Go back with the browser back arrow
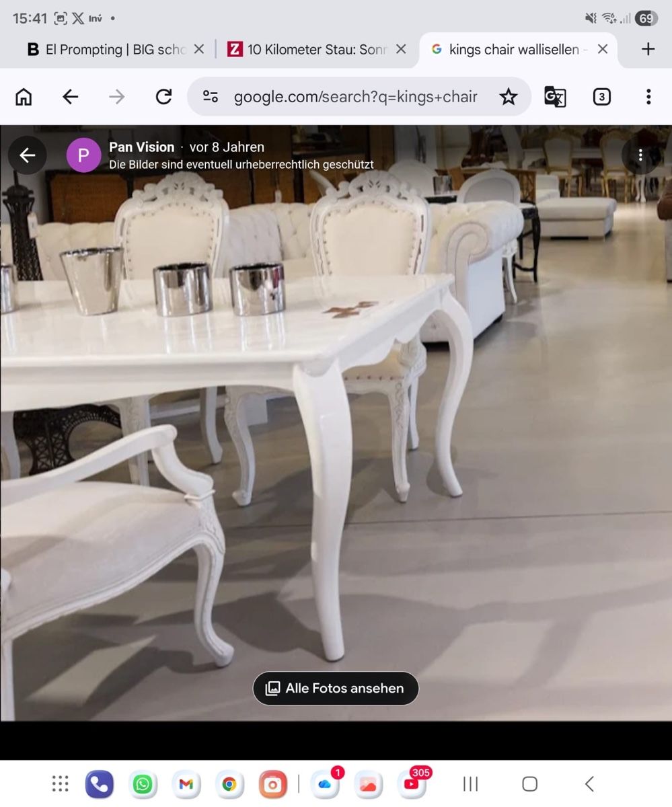 [70, 97]
